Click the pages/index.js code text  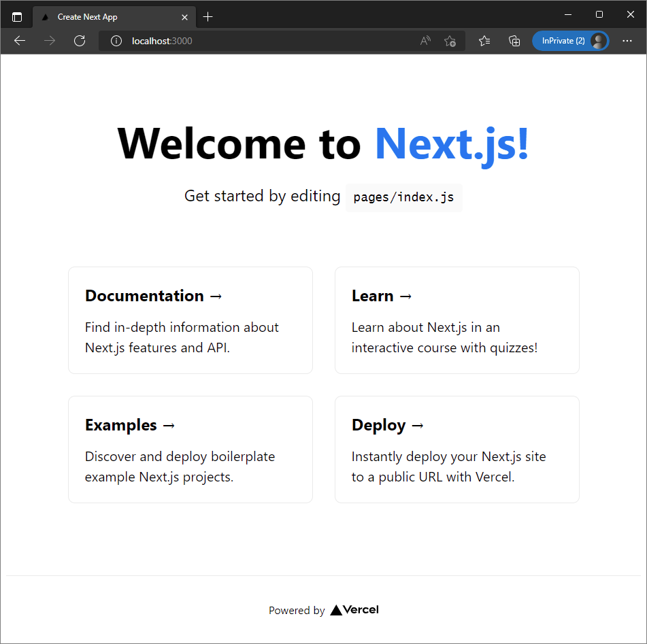click(403, 197)
